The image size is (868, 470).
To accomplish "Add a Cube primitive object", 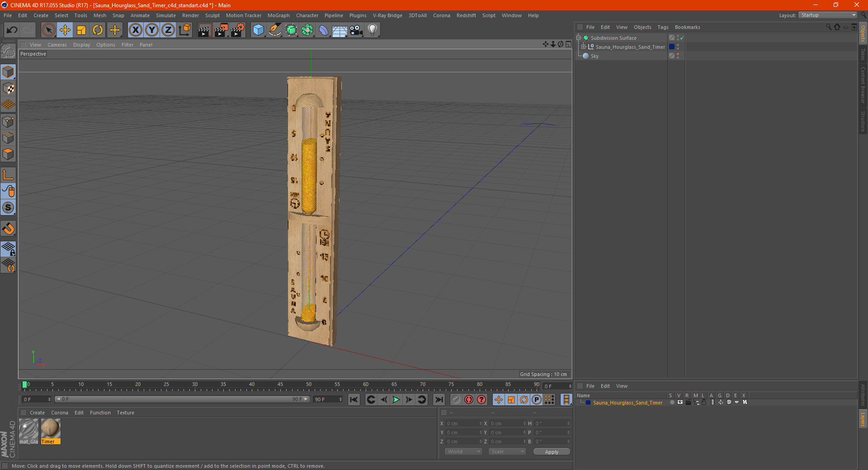I will point(258,30).
